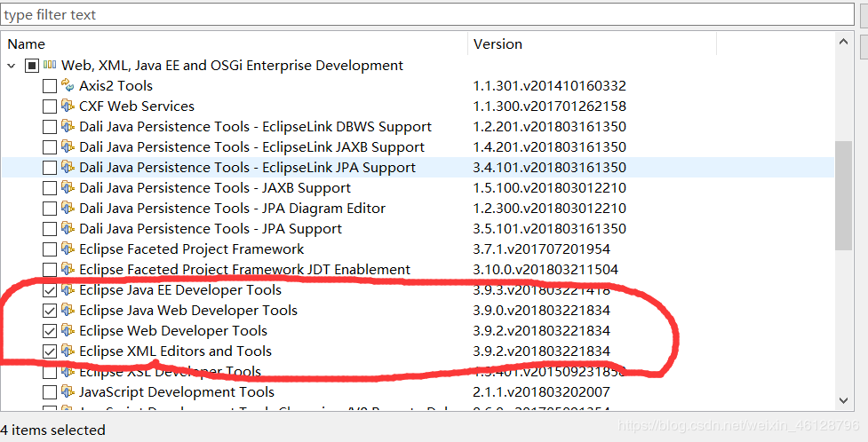Click the scrollbar down arrow
The image size is (868, 442).
(843, 400)
